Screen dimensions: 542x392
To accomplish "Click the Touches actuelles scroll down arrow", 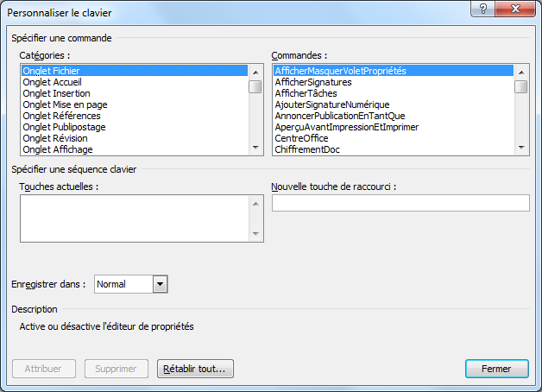I will click(255, 234).
